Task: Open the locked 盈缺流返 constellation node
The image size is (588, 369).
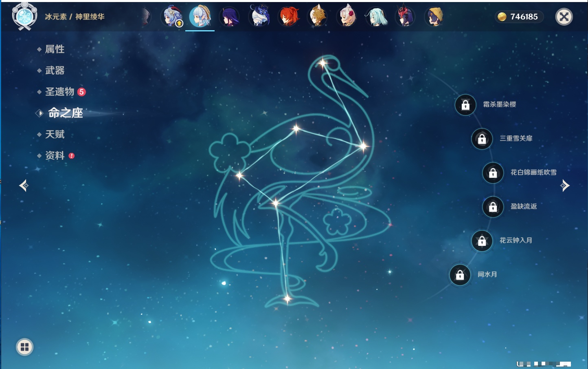Action: pyautogui.click(x=493, y=207)
